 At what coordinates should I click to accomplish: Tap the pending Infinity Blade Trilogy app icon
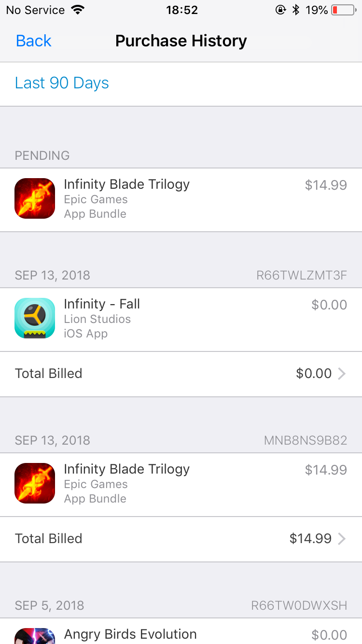(x=35, y=198)
